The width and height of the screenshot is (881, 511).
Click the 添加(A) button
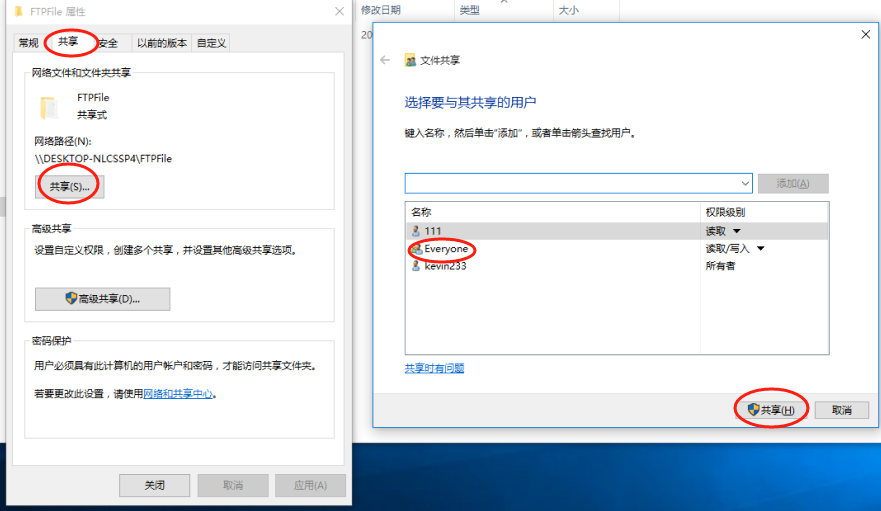coord(793,183)
